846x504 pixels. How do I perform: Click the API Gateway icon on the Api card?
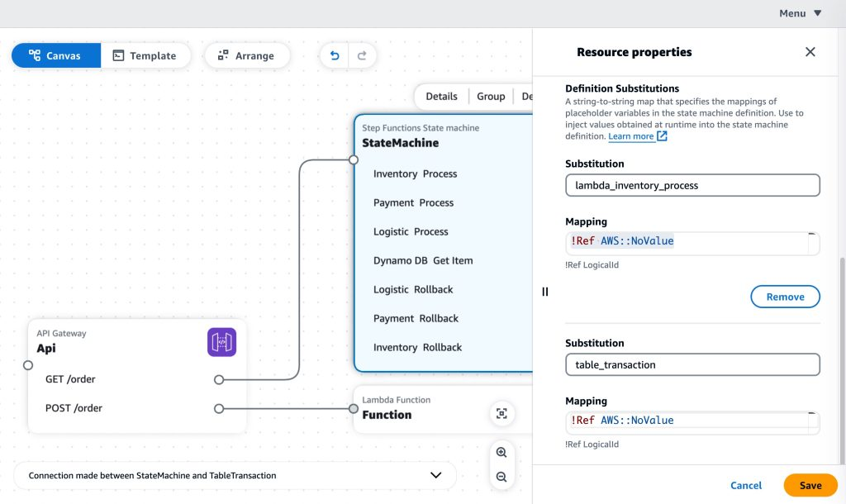[x=221, y=340]
